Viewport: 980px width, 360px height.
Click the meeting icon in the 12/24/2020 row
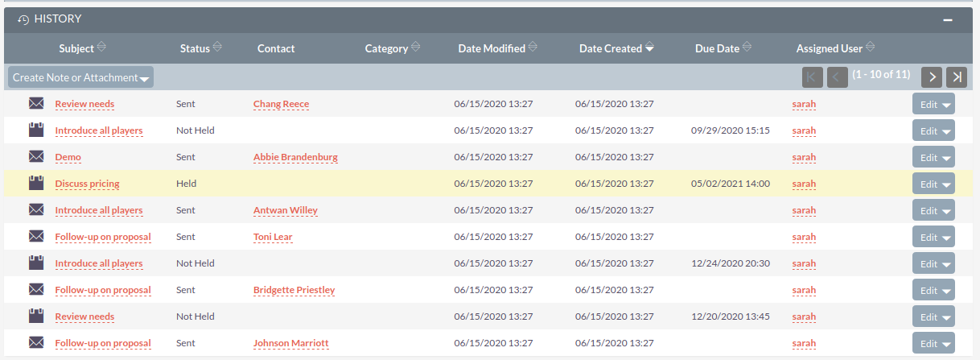point(36,263)
